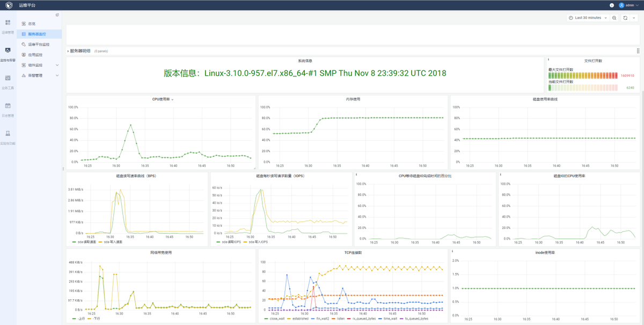The image size is (644, 325).
Task: Click the (0 panels) label
Action: [x=101, y=52]
